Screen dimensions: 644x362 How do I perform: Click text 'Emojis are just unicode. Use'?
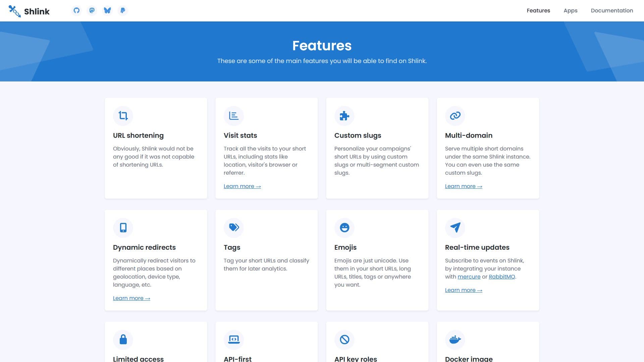pos(371,260)
